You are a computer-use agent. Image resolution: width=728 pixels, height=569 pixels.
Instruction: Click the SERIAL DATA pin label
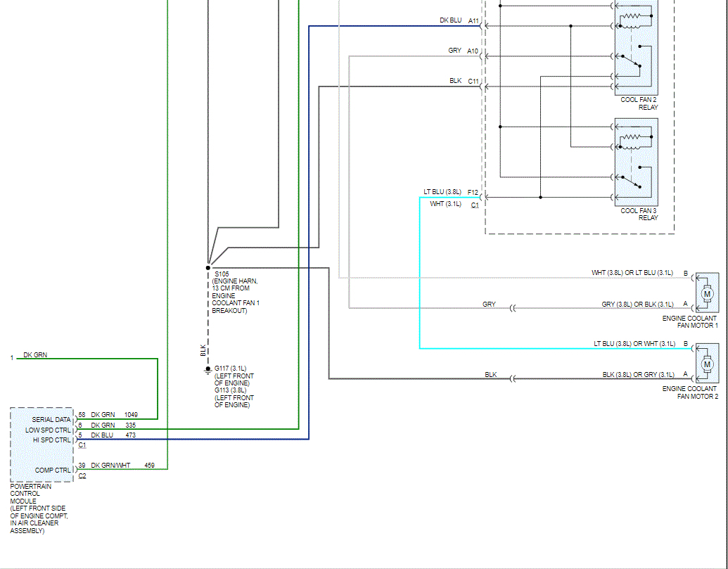click(51, 420)
